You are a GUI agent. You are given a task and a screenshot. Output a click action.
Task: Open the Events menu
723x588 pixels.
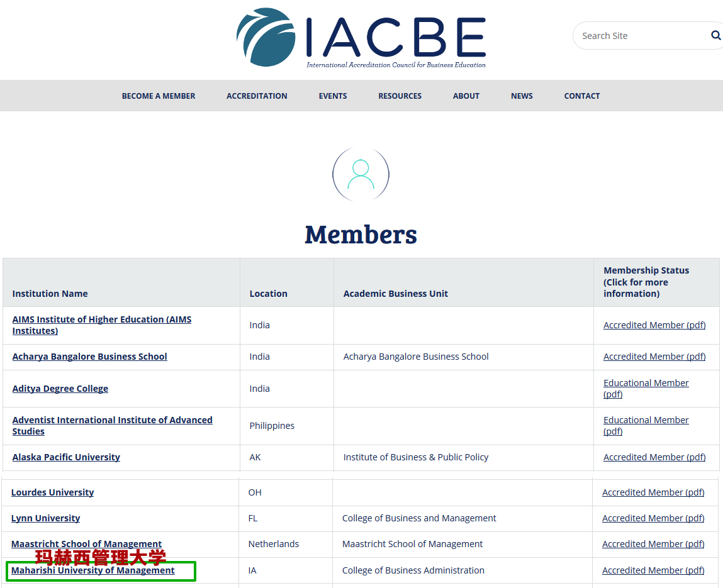pyautogui.click(x=333, y=96)
